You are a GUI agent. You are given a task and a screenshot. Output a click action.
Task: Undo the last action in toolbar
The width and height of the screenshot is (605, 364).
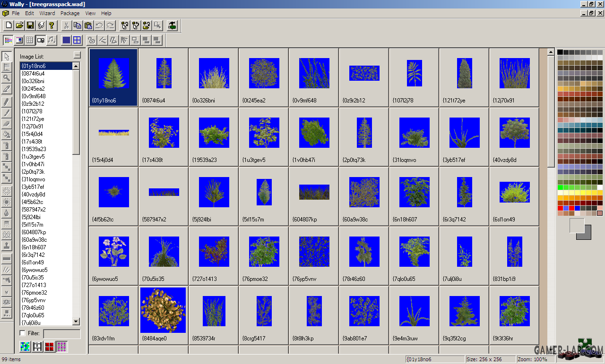click(99, 25)
